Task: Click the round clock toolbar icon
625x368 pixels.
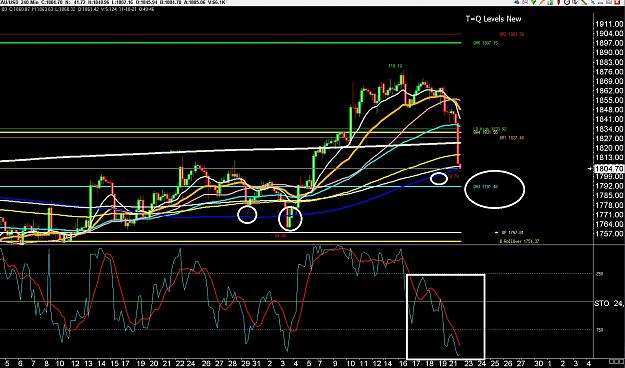Action: tap(567, 2)
